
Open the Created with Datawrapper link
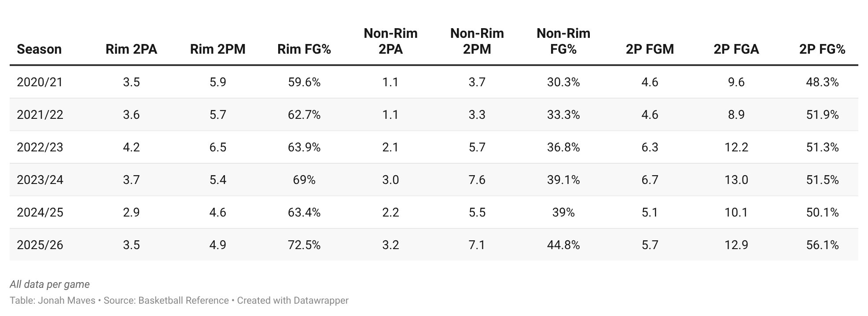293,301
